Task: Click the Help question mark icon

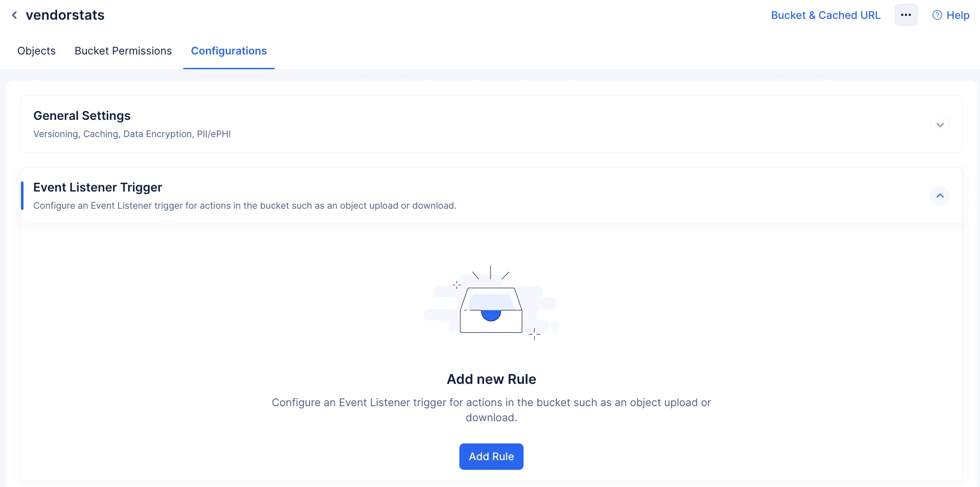Action: tap(937, 15)
